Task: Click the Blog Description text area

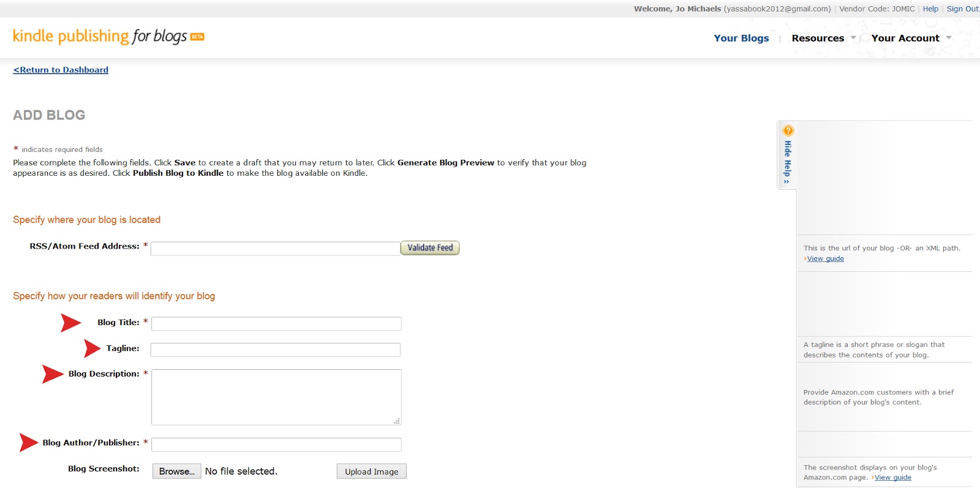Action: [276, 397]
